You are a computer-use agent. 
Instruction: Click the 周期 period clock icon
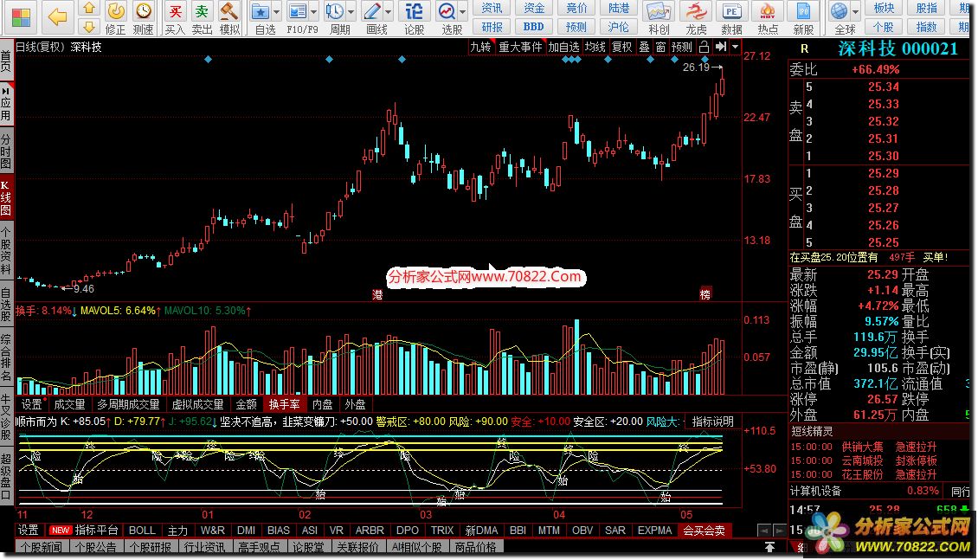[x=335, y=10]
